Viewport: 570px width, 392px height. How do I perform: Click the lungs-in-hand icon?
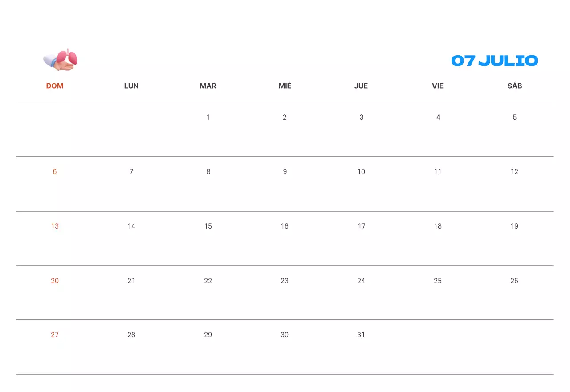click(61, 60)
